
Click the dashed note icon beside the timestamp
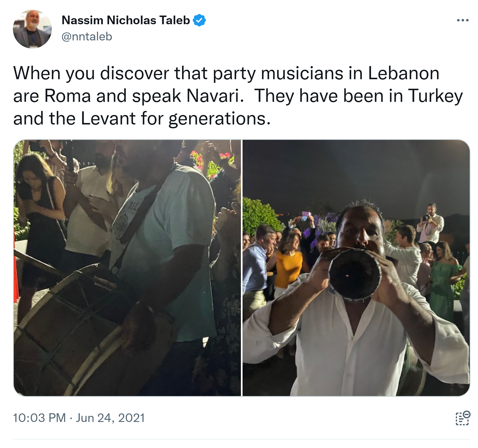coord(463,418)
